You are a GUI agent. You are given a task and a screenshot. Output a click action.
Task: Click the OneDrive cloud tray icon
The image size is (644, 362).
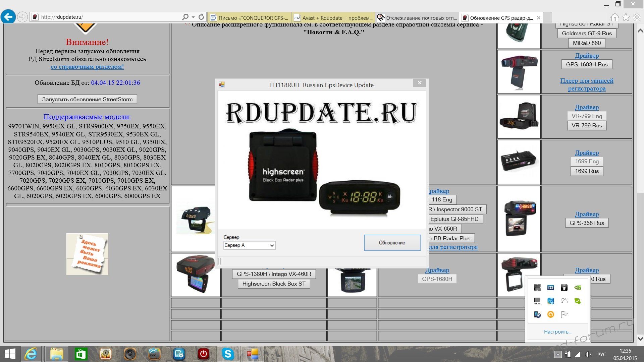click(x=564, y=301)
